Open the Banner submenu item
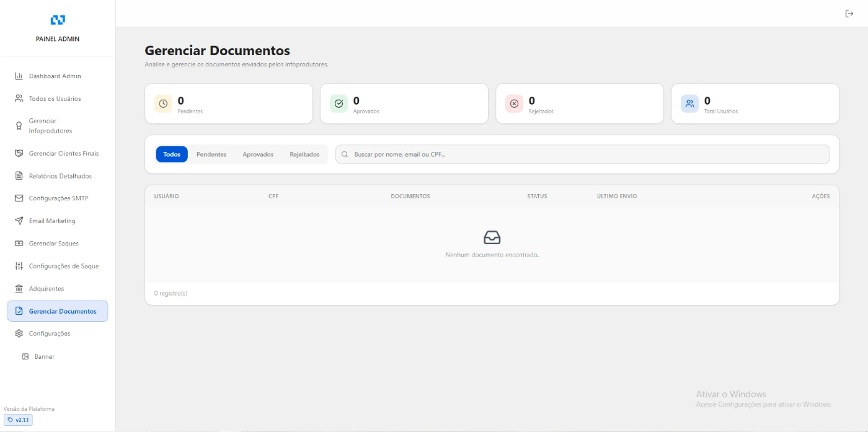868x432 pixels. click(44, 356)
